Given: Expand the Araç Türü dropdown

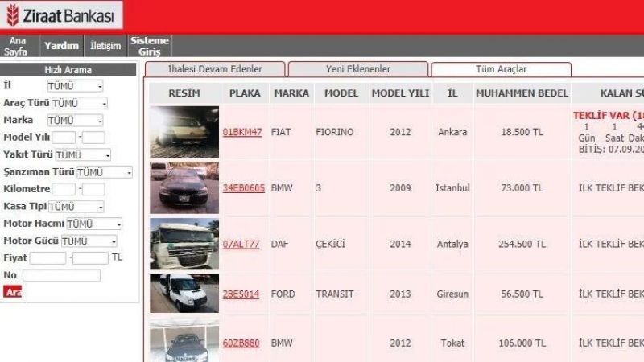Looking at the screenshot, I should 80,104.
